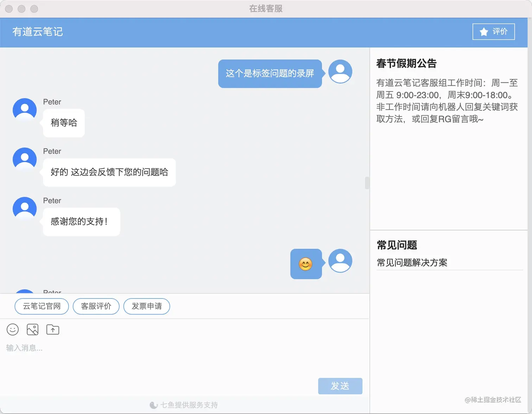Click the window zoom traffic light button
Viewport: 532px width, 414px height.
tap(34, 9)
